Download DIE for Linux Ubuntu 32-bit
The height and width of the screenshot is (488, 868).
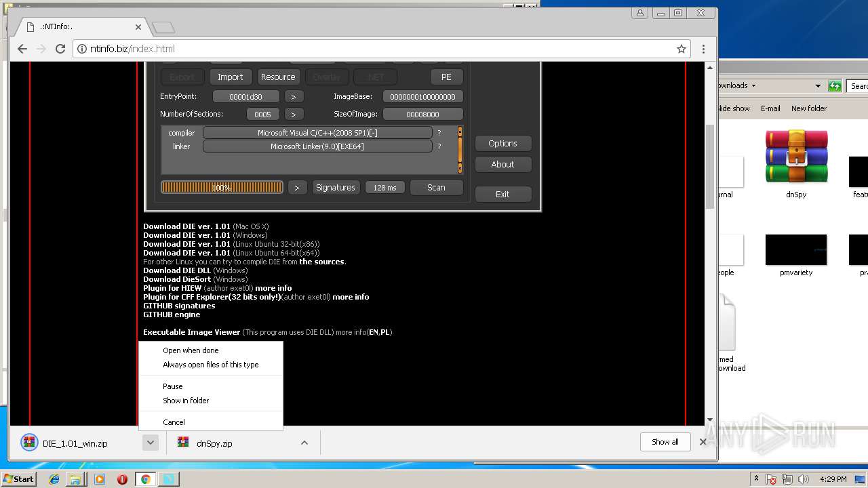coord(186,244)
